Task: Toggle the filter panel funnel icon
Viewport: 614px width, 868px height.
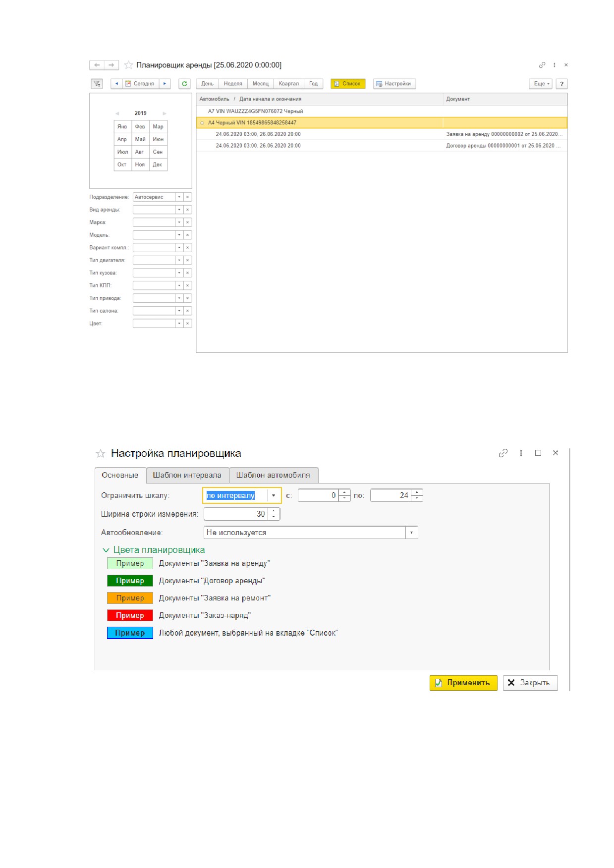Action: (97, 84)
